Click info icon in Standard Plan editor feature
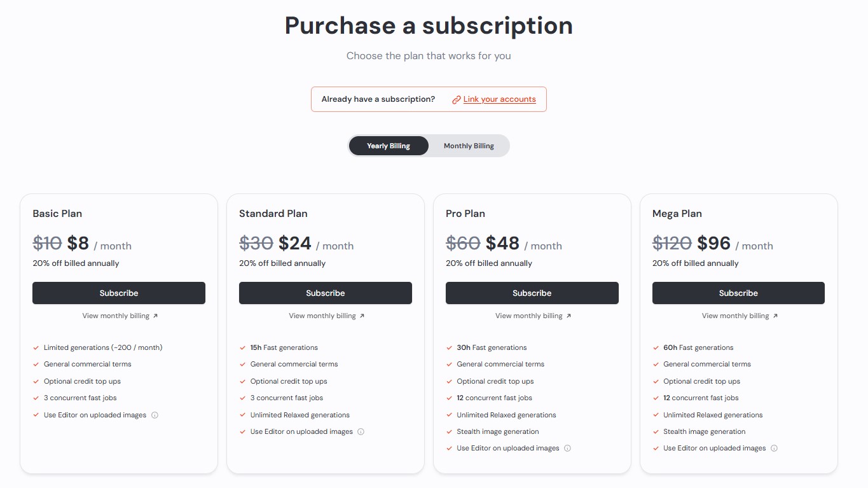 point(361,431)
